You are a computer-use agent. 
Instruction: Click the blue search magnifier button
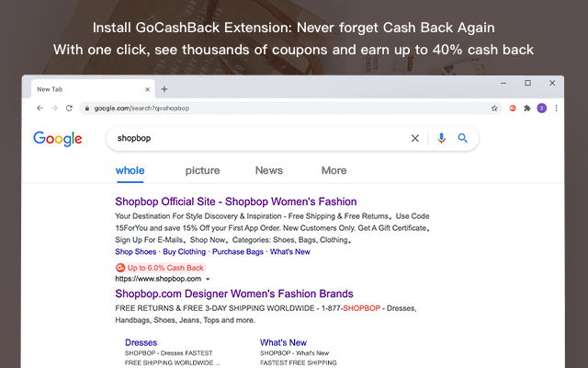[x=463, y=138]
